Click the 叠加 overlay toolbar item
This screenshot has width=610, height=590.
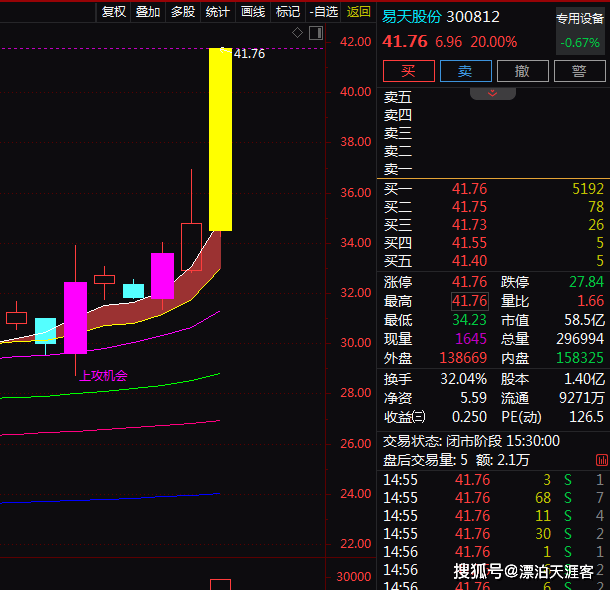coord(148,11)
